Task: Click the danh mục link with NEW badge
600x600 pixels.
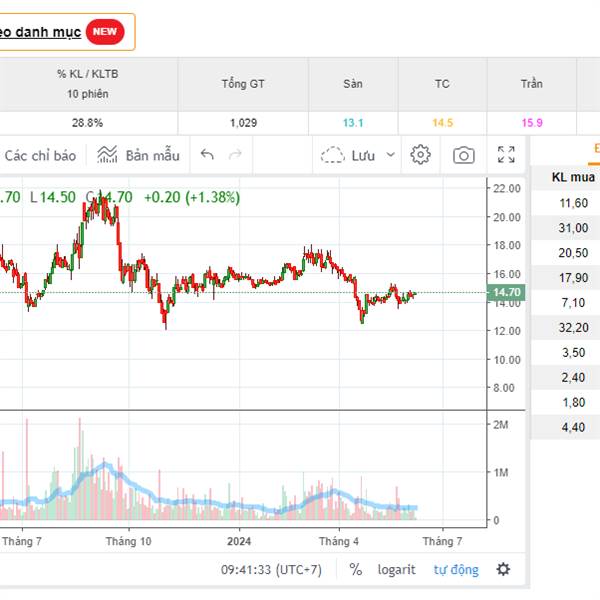Action: coord(40,32)
